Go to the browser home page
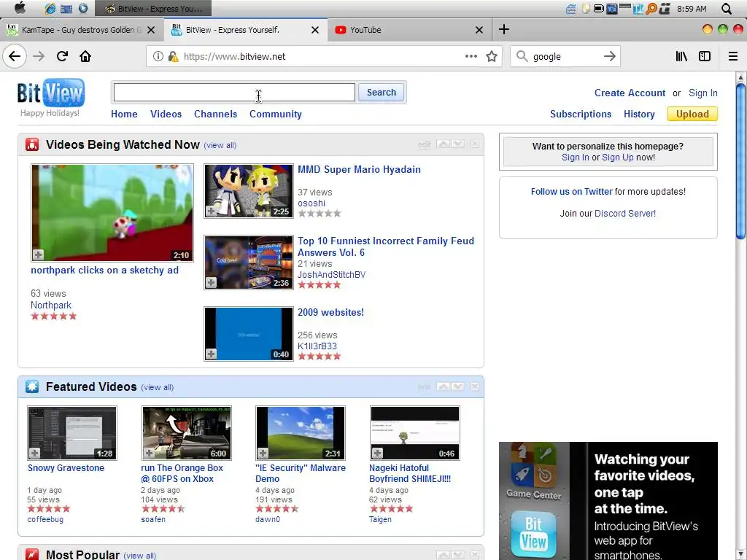The width and height of the screenshot is (747, 560). (x=85, y=57)
